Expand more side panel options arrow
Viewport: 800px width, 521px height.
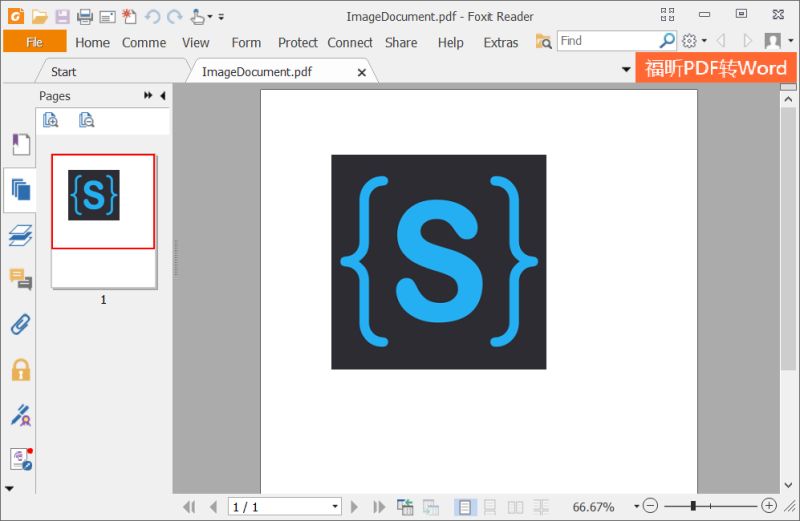pos(10,488)
